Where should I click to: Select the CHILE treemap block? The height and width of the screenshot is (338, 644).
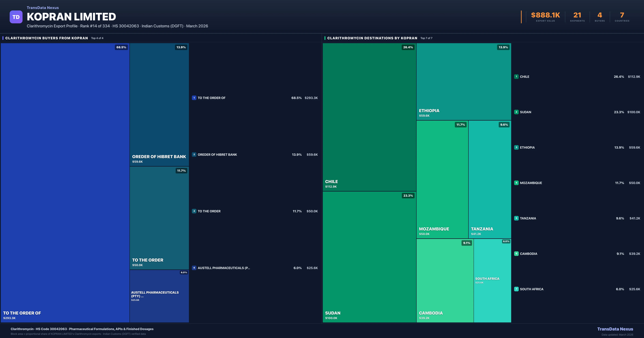(x=369, y=117)
